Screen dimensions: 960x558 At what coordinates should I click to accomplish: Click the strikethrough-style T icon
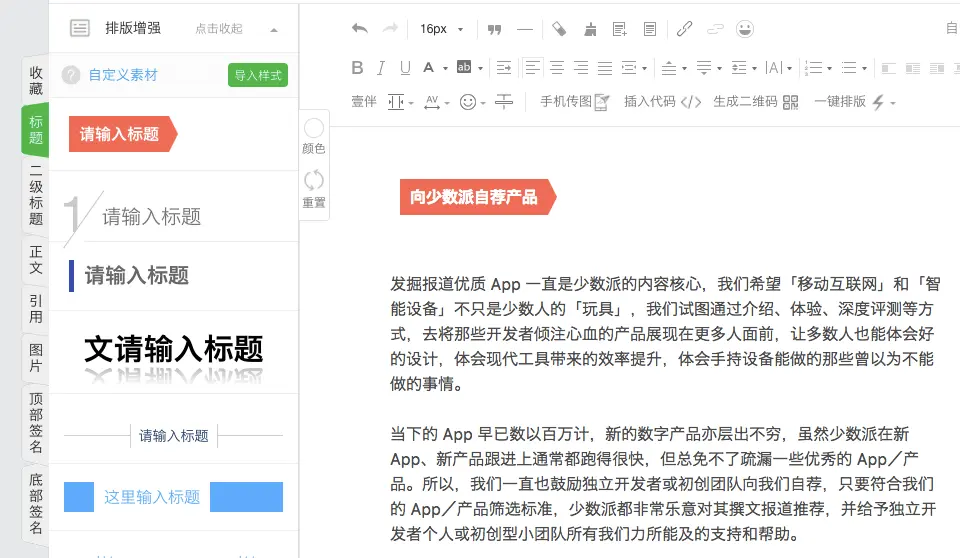[504, 102]
